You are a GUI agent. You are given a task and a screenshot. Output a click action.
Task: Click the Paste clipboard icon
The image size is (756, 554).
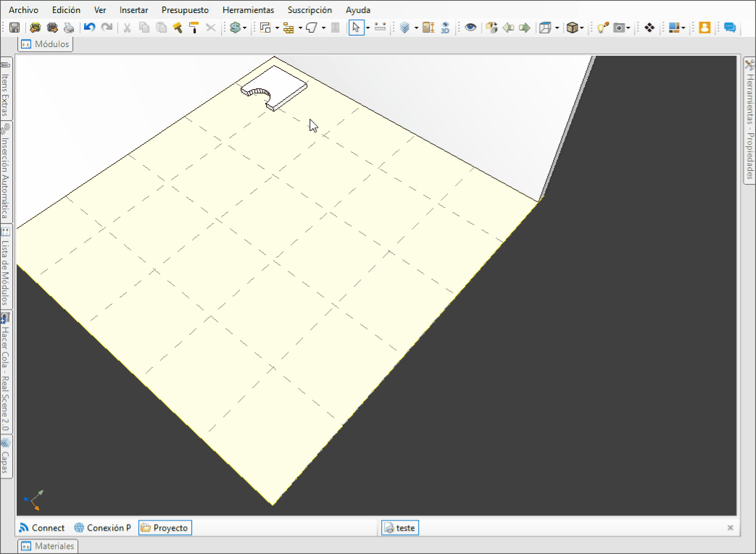pos(161,28)
